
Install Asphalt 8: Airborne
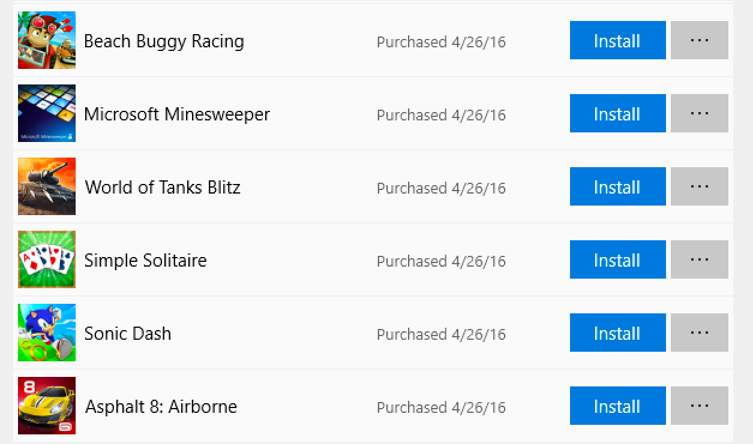click(617, 406)
